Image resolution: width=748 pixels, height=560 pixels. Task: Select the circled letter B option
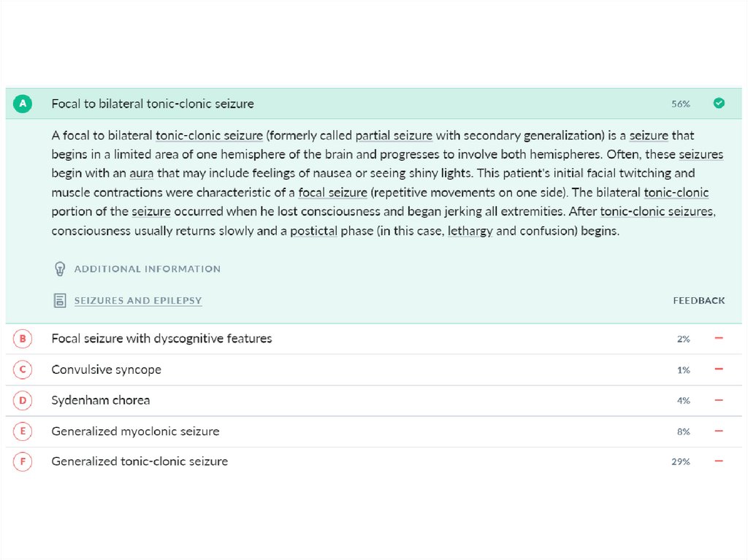click(23, 339)
